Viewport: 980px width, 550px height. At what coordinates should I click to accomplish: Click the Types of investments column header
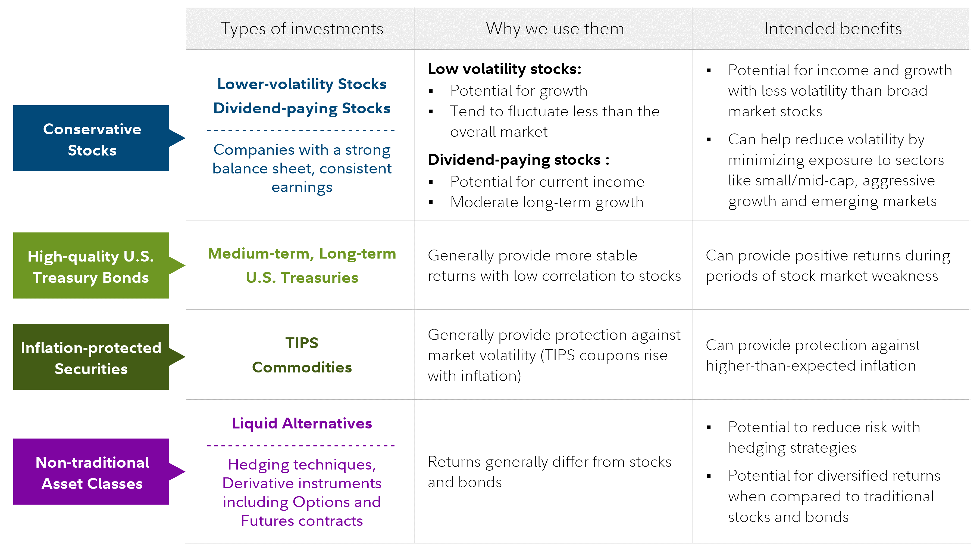coord(302,29)
